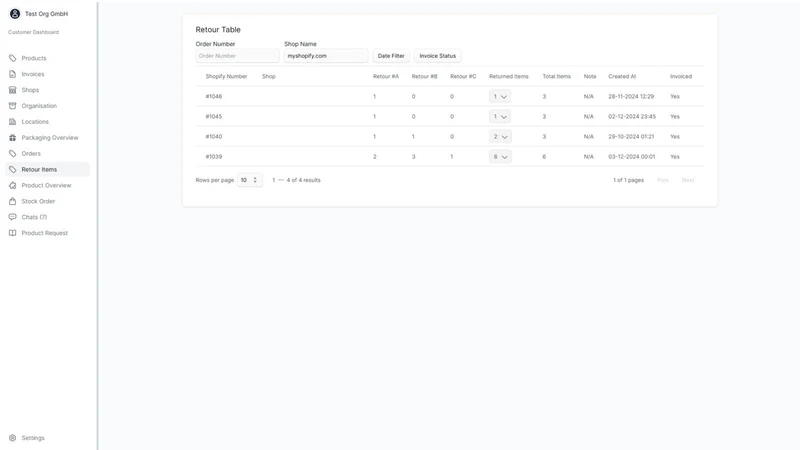Open Settings at sidebar bottom
The image size is (800, 450).
point(47,438)
